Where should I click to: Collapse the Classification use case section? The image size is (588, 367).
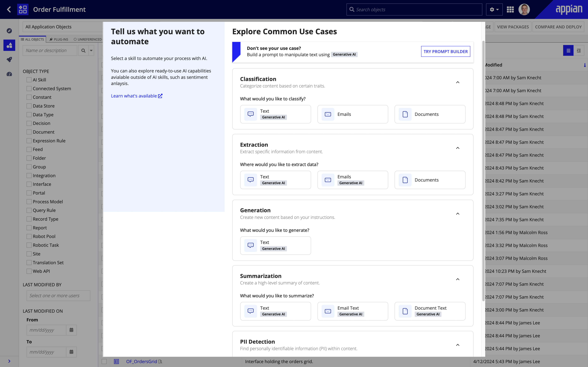458,82
